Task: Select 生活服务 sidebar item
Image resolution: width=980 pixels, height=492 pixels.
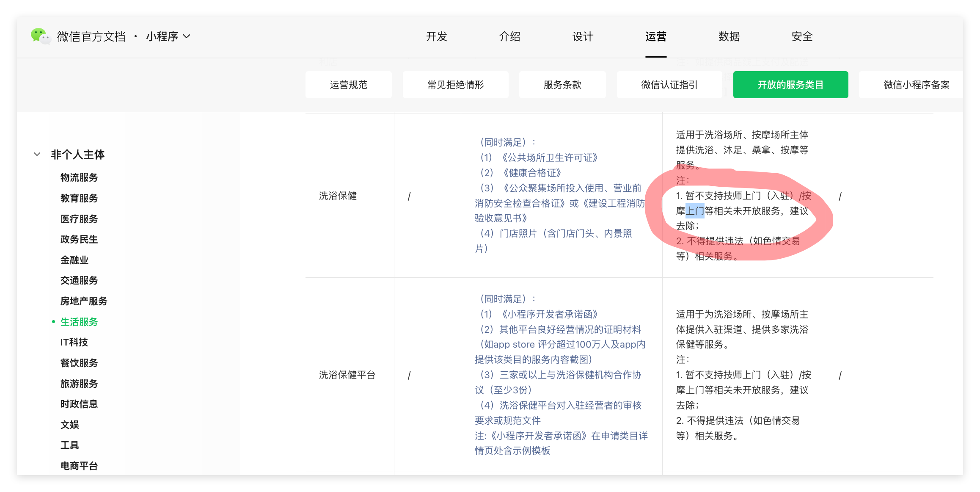Action: [x=79, y=322]
